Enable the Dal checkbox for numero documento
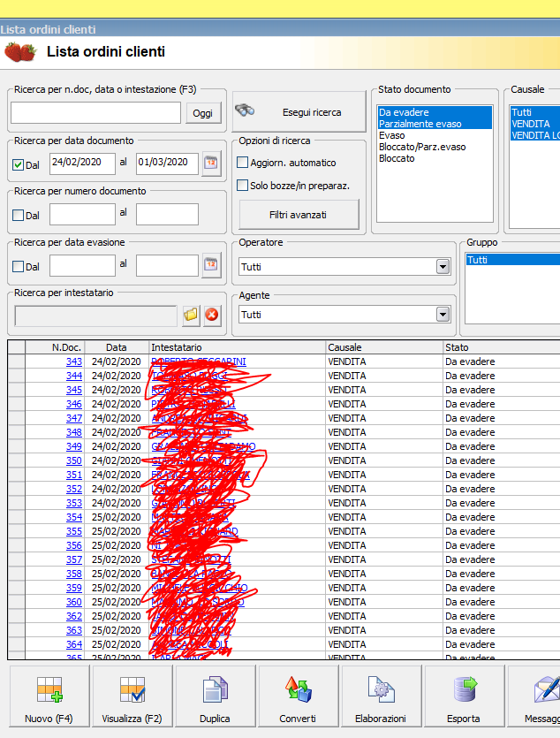The height and width of the screenshot is (738, 560). [x=18, y=215]
